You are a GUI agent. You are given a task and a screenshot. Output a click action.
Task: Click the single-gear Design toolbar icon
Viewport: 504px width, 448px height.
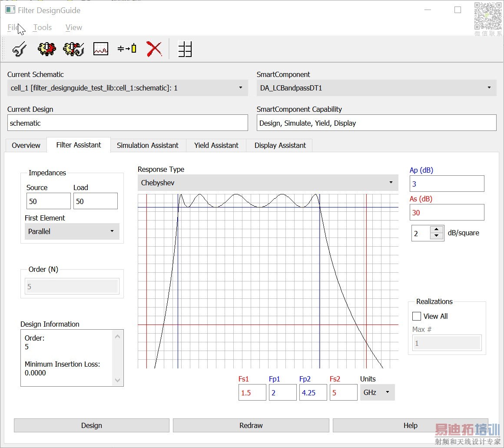(46, 49)
